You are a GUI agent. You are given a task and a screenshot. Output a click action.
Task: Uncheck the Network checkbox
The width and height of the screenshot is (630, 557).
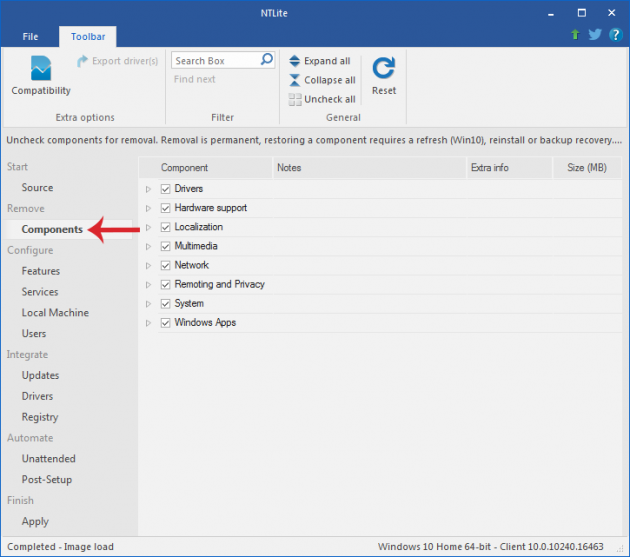(166, 265)
